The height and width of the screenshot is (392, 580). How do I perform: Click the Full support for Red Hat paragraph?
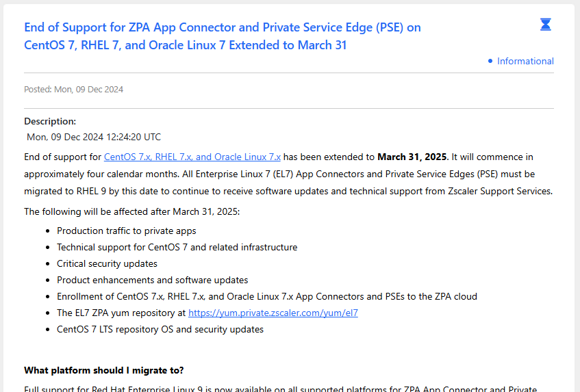coord(280,389)
